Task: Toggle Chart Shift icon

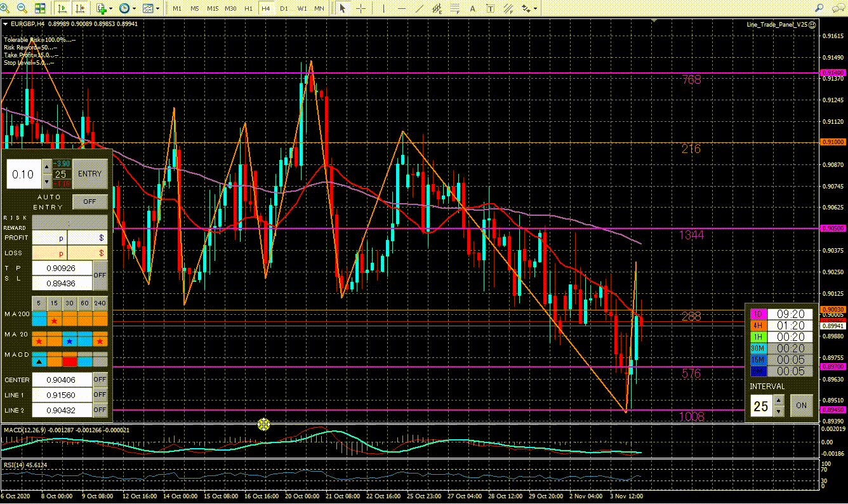Action: pyautogui.click(x=80, y=8)
